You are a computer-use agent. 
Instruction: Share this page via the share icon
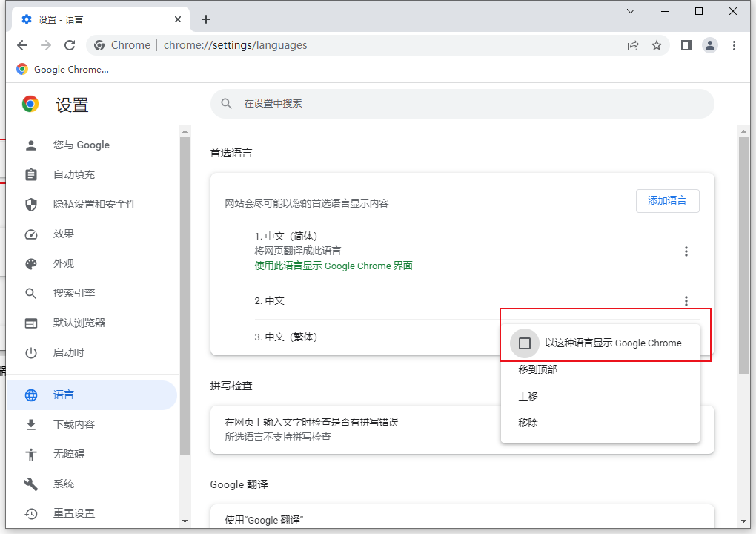pos(632,45)
